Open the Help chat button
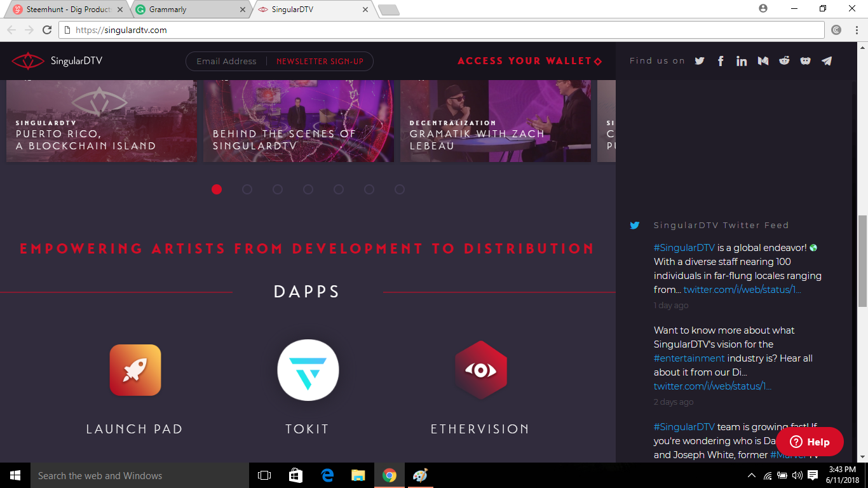The height and width of the screenshot is (488, 868). [x=810, y=442]
